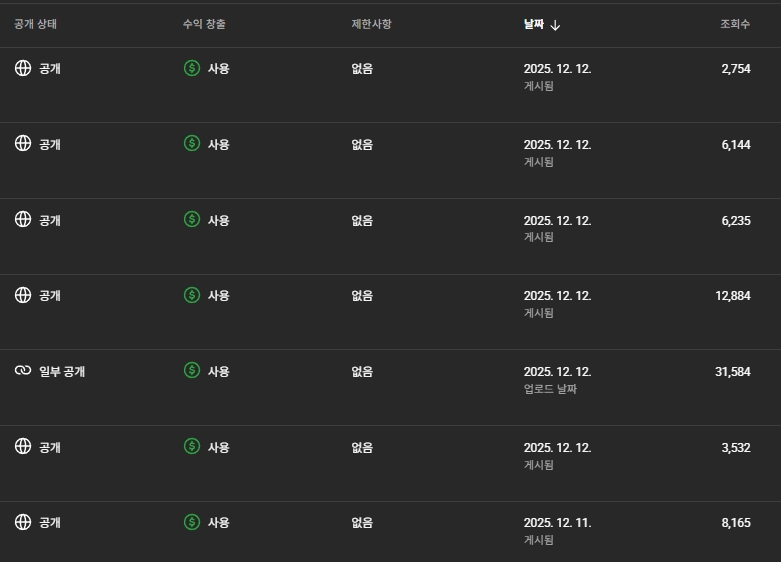Viewport: 781px width, 562px height.
Task: Click the globe icon in the 8,165 views row
Action: pos(23,522)
